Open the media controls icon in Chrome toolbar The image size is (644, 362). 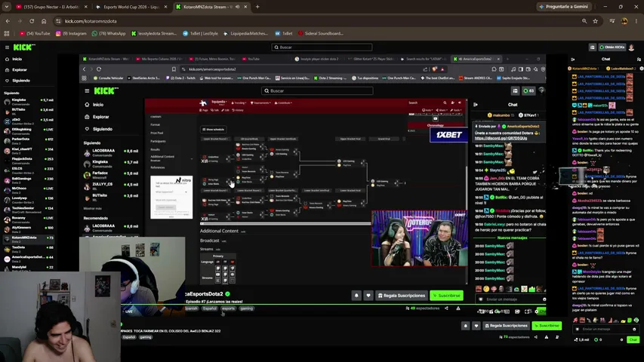pos(612,21)
